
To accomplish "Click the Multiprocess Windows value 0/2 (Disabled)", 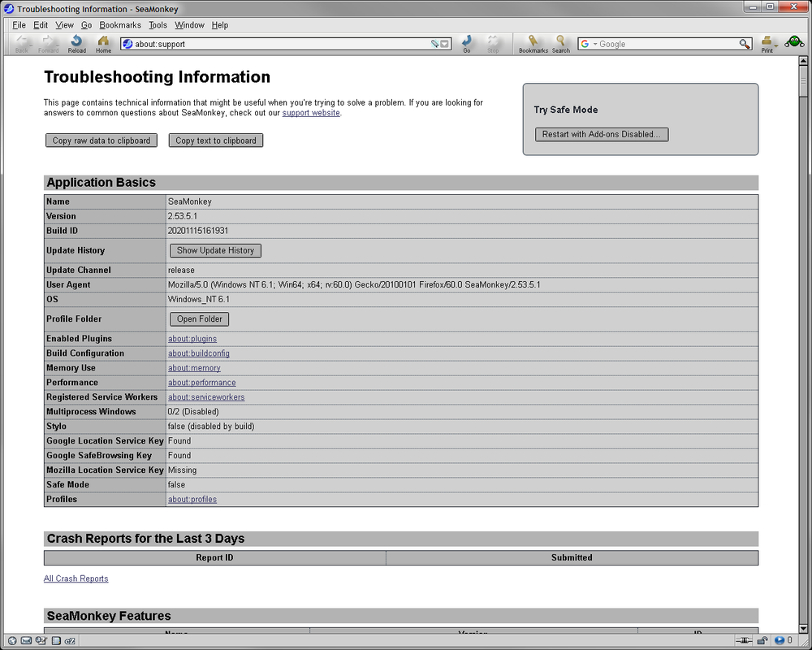I will [193, 412].
